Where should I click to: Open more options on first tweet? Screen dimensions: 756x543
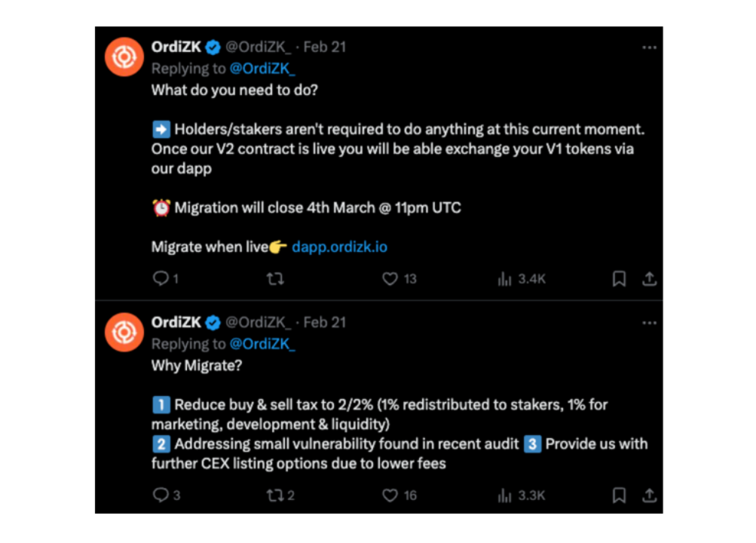coord(649,47)
